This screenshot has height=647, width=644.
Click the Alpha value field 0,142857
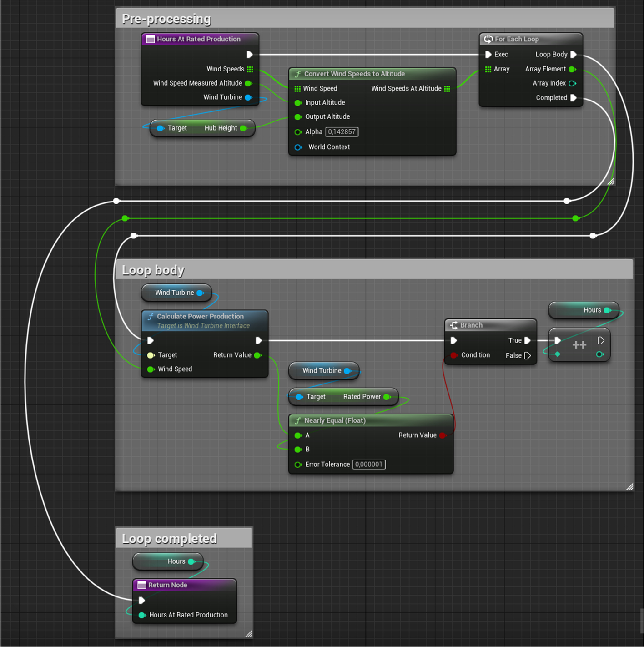342,132
